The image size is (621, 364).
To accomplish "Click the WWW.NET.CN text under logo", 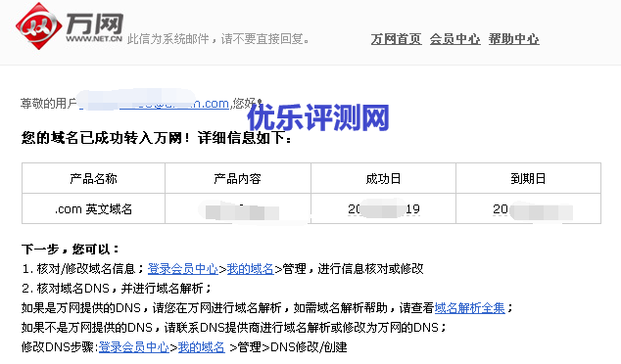I will coord(94,39).
